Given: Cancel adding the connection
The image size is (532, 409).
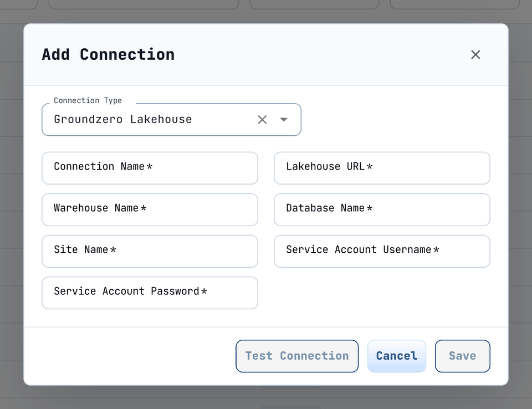Looking at the screenshot, I should (x=397, y=356).
